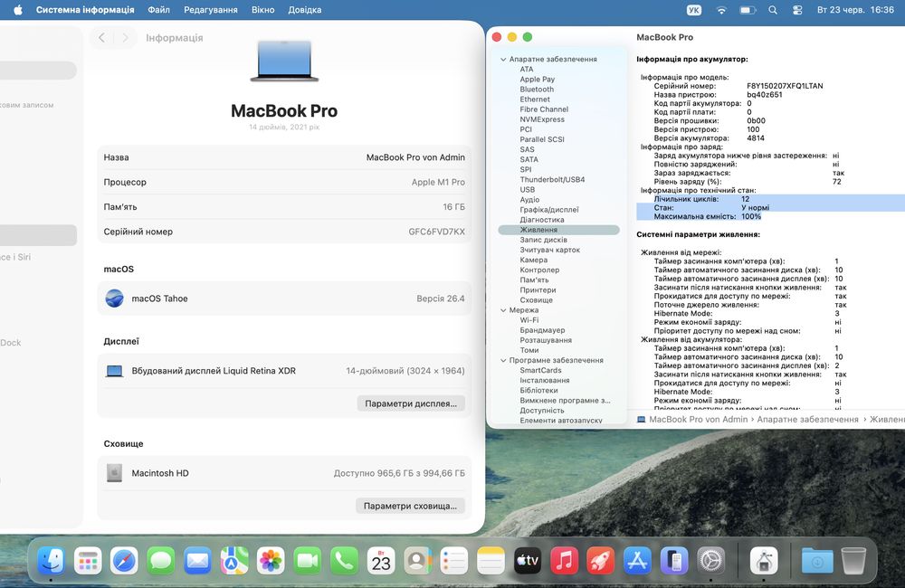Open System Settings gear in Dock
This screenshot has height=588, width=905.
coord(710,560)
